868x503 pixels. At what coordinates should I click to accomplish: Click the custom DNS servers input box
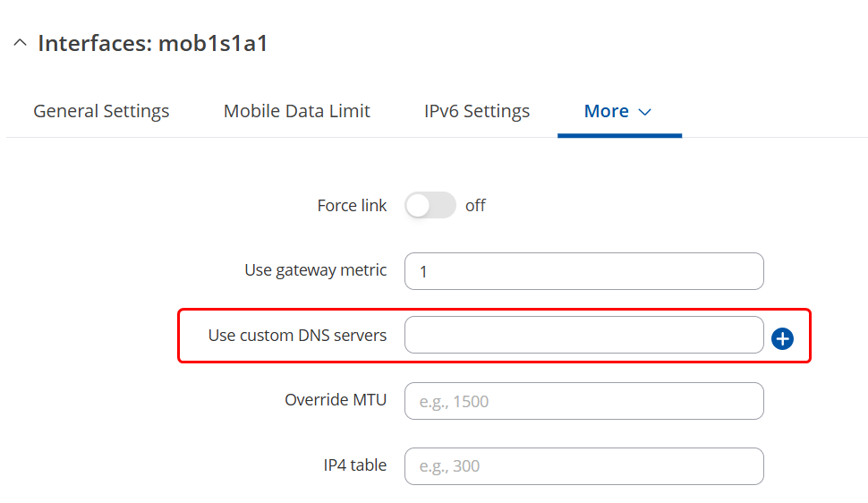pyautogui.click(x=583, y=336)
